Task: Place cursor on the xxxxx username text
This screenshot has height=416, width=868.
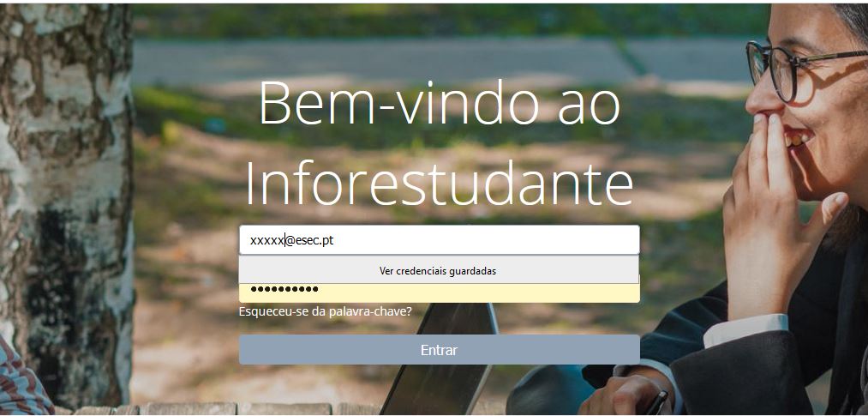Action: pyautogui.click(x=266, y=241)
